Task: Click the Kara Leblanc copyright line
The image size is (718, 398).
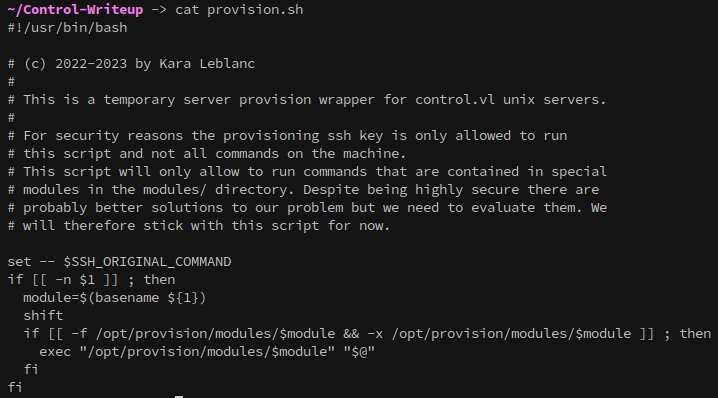Action: [x=131, y=64]
